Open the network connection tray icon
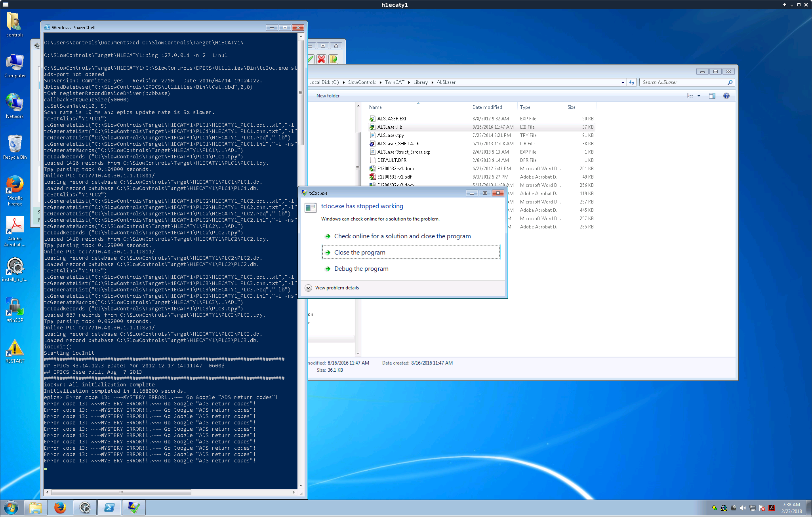The width and height of the screenshot is (812, 517). 753,508
